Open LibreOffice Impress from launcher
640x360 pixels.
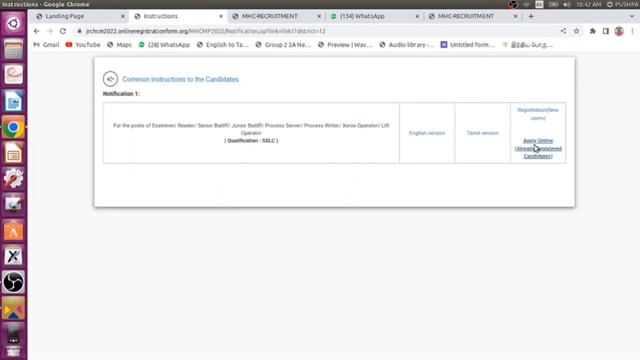pyautogui.click(x=13, y=153)
